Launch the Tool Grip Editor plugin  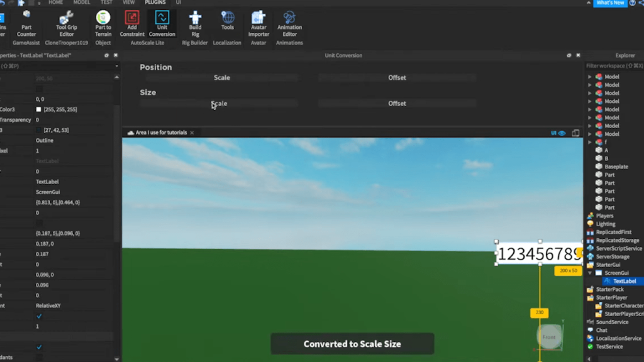point(67,24)
